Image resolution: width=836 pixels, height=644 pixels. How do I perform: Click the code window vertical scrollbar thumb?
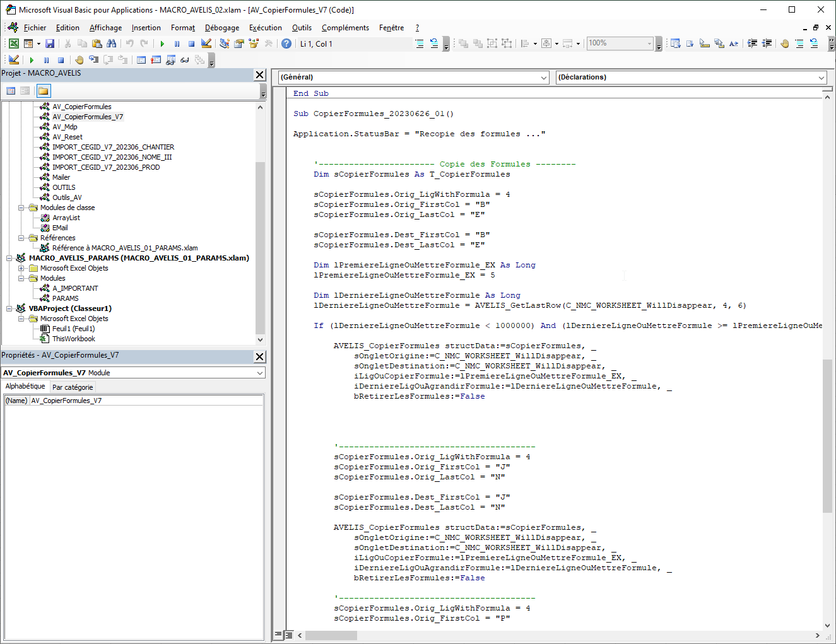[827, 436]
